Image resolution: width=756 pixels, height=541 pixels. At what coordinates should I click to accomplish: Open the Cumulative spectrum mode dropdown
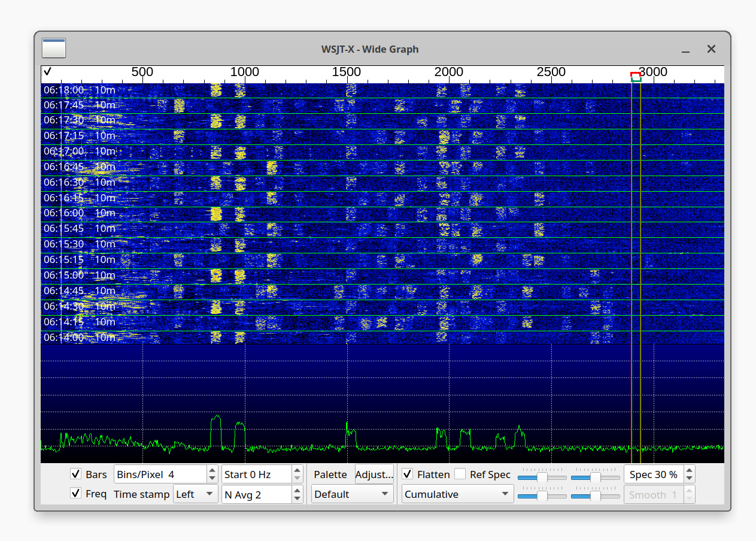click(x=457, y=494)
